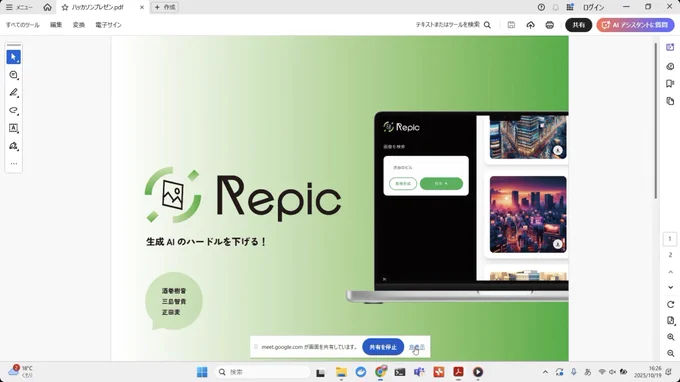Open the Windows Start menu
This screenshot has width=680, height=382.
(x=202, y=372)
